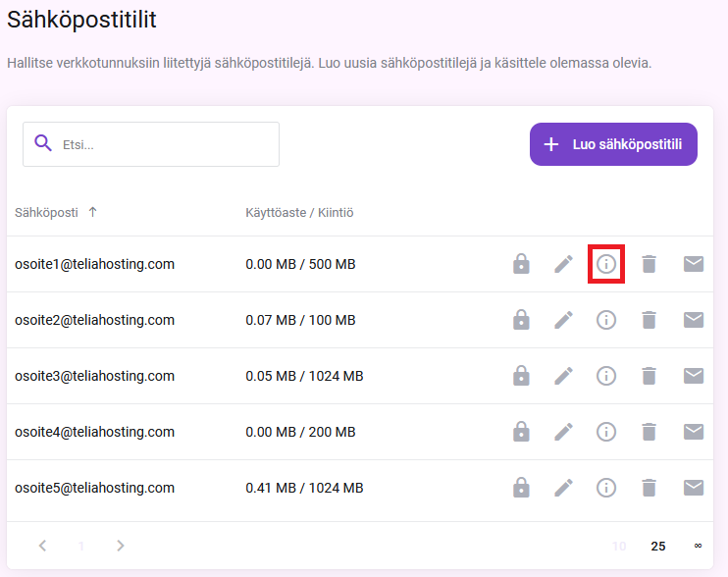Edit osoite5@teliahosting.com with the pencil icon
Screen dimensions: 728x577
tap(563, 488)
